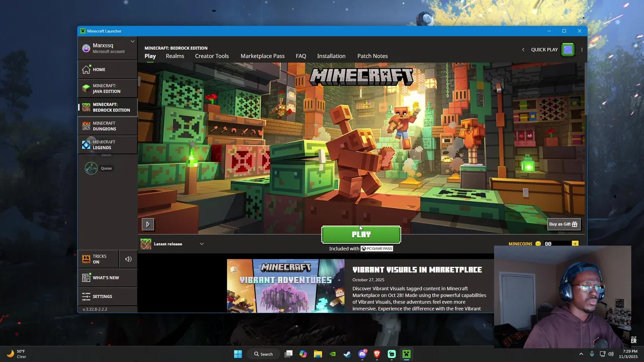Click the Minecoins coin icon
This screenshot has height=362, width=644.
(538, 244)
